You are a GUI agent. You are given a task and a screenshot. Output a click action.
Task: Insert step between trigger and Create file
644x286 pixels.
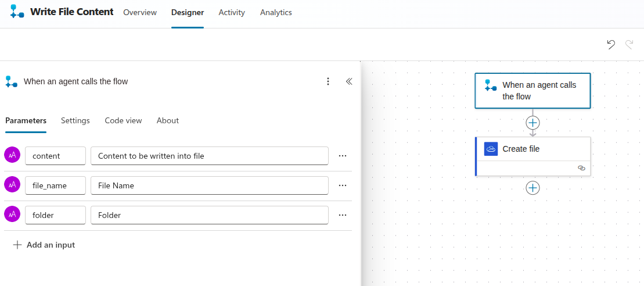[x=533, y=123]
